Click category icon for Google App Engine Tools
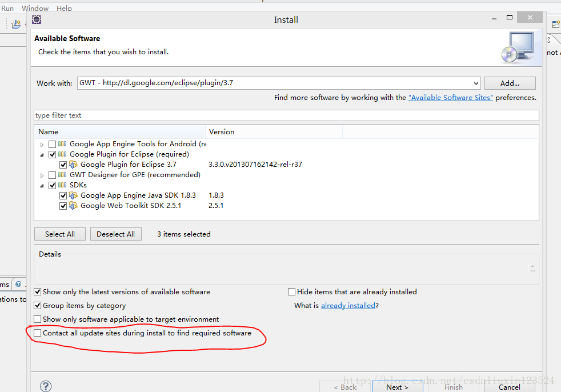 [62, 144]
